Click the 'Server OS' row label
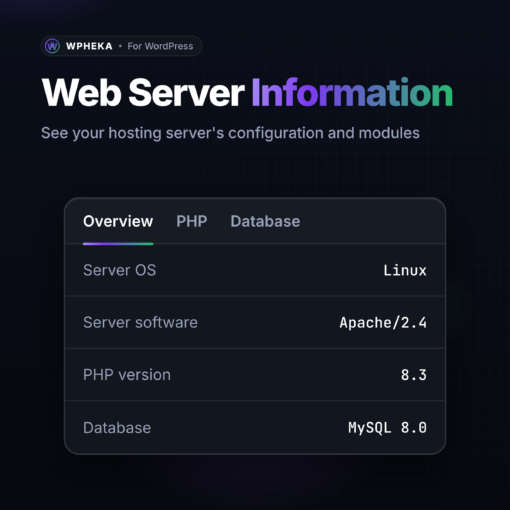Viewport: 510px width, 510px height. pyautogui.click(x=120, y=270)
